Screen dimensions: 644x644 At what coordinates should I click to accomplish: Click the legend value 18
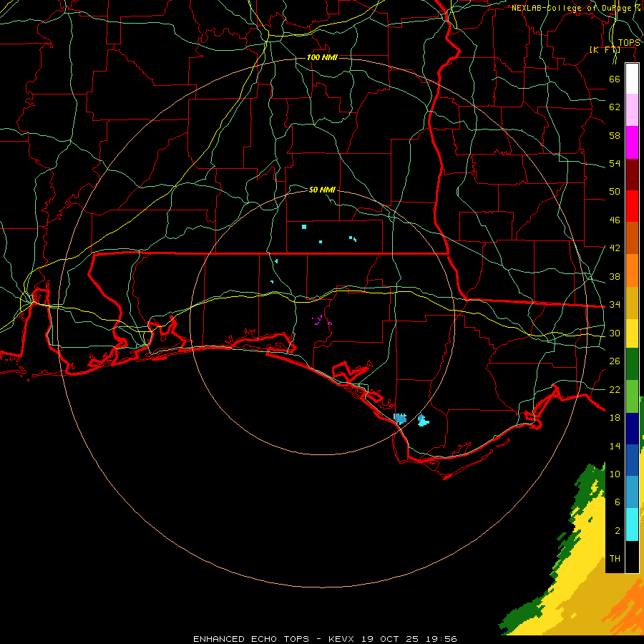tap(615, 418)
